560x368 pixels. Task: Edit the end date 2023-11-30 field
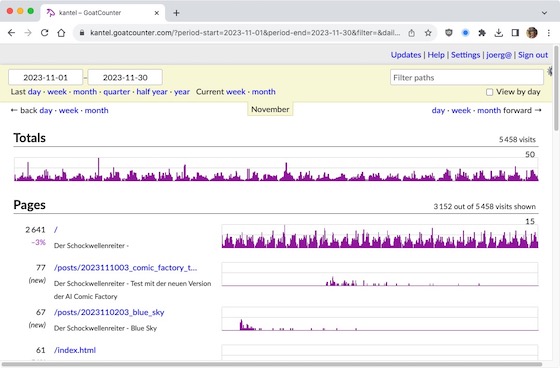(x=125, y=78)
